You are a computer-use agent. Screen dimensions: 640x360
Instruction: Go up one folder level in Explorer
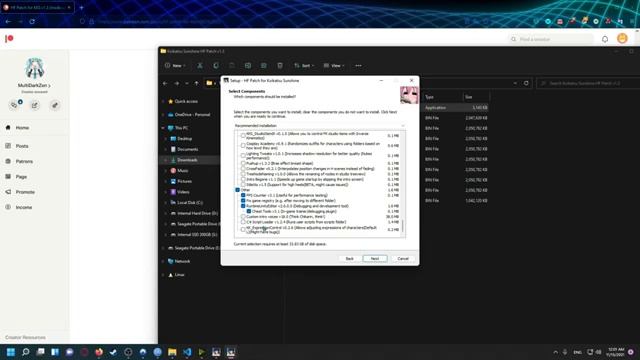point(196,83)
